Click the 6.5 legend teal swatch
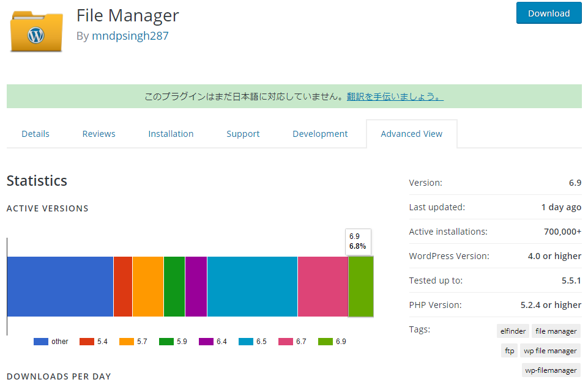 pyautogui.click(x=245, y=342)
